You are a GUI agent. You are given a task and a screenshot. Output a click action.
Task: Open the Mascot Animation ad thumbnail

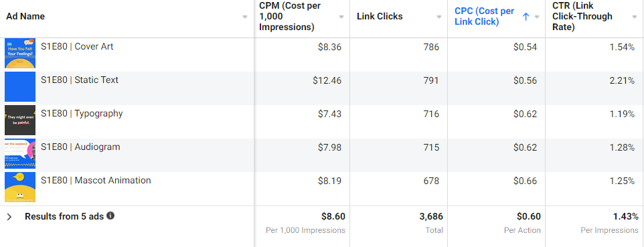(x=20, y=187)
